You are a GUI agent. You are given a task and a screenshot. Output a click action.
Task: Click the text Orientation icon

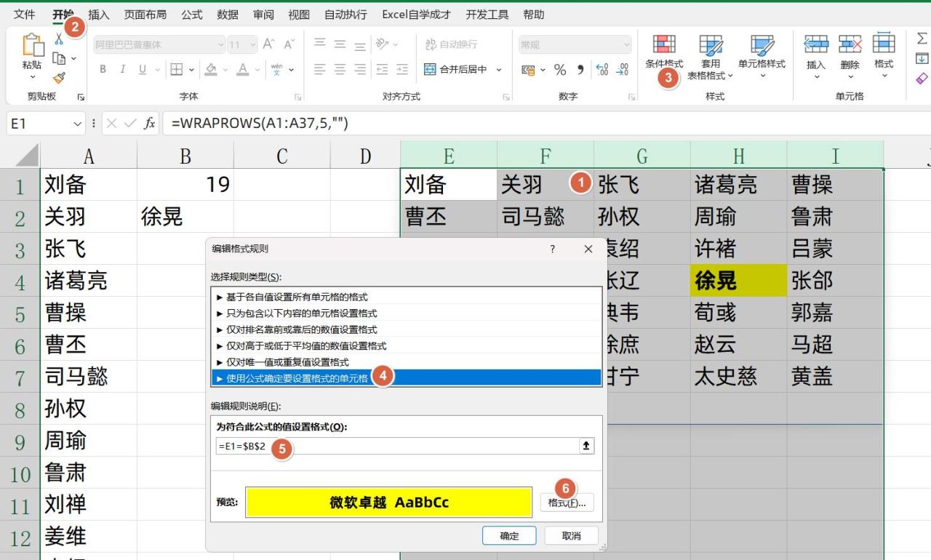[383, 44]
